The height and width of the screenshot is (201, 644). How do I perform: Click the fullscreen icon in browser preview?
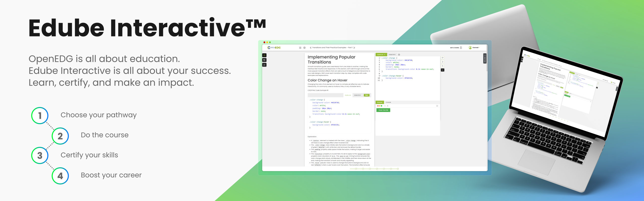[x=437, y=106]
